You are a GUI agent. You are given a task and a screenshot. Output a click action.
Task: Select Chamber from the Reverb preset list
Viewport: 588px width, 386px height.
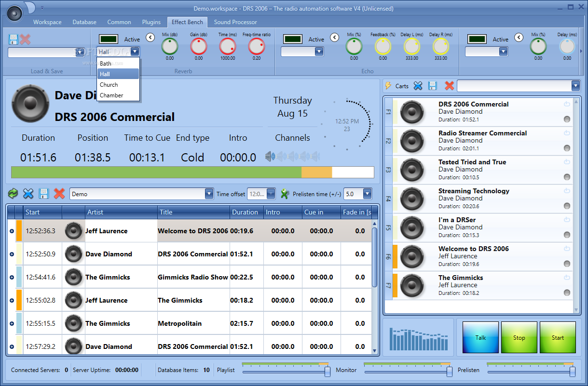pos(118,95)
